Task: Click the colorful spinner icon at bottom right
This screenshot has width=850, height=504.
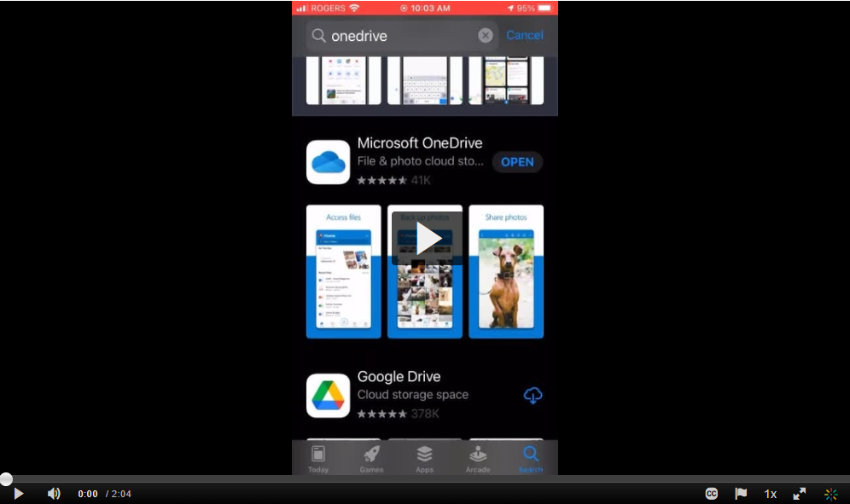Action: pyautogui.click(x=830, y=494)
